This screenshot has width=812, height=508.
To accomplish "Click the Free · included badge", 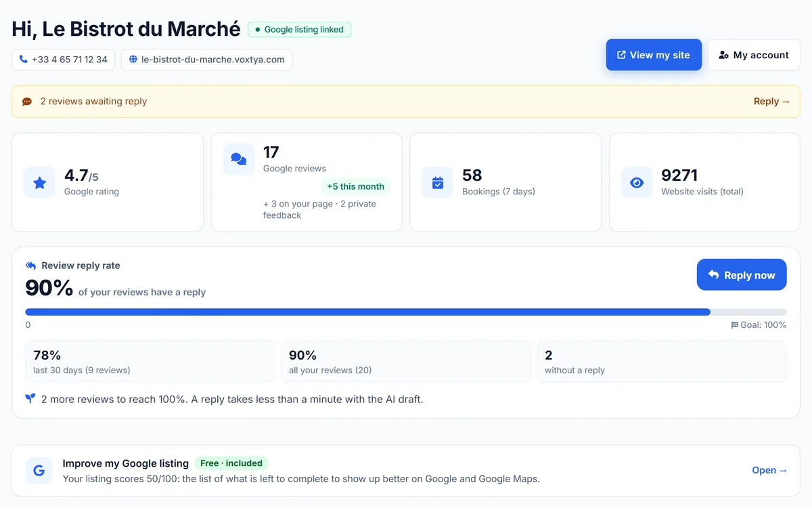I will [231, 463].
